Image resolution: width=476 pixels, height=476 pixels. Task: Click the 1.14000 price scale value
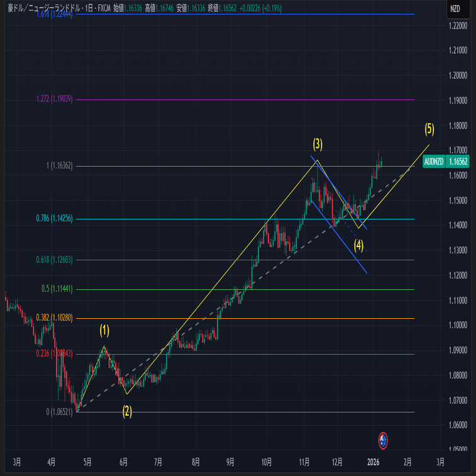tap(458, 225)
